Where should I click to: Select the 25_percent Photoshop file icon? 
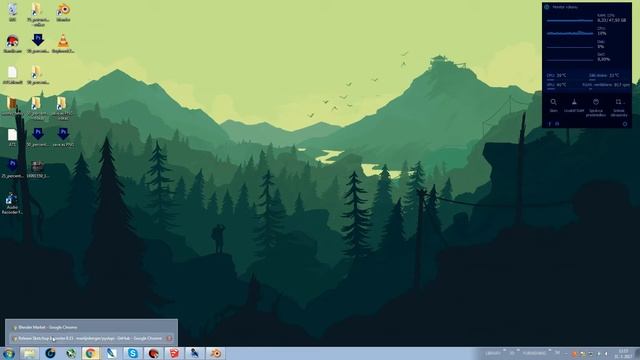pos(12,169)
